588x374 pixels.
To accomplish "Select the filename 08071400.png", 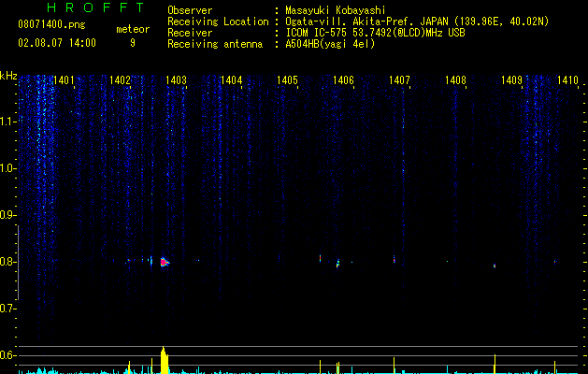I will [51, 25].
